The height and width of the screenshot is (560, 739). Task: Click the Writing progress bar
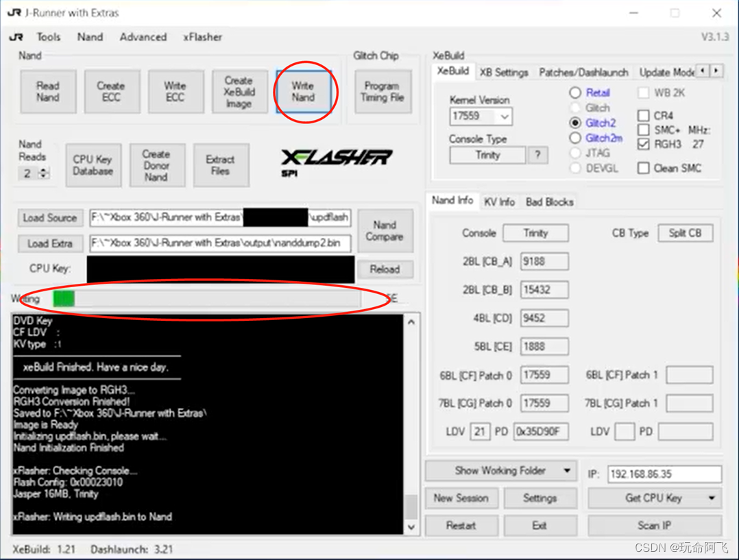(x=206, y=298)
